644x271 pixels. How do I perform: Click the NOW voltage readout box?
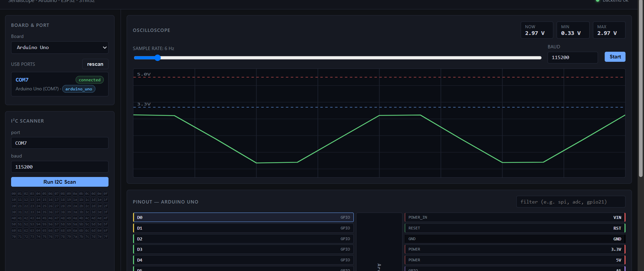[537, 30]
